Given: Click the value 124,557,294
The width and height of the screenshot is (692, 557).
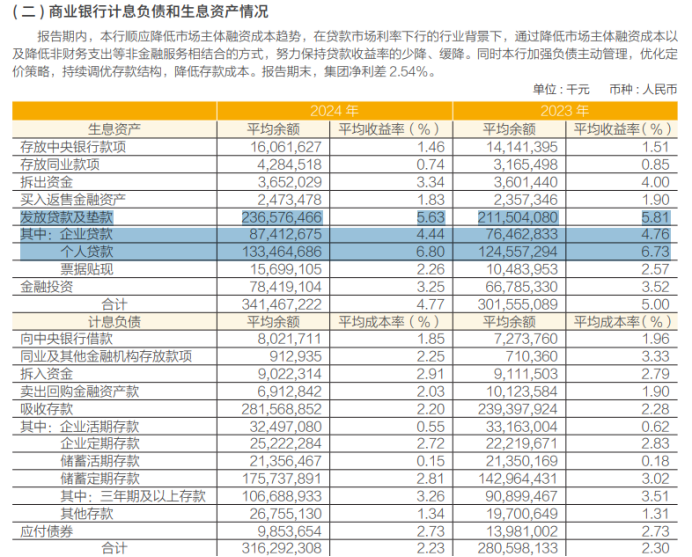Looking at the screenshot, I should click(x=518, y=252).
